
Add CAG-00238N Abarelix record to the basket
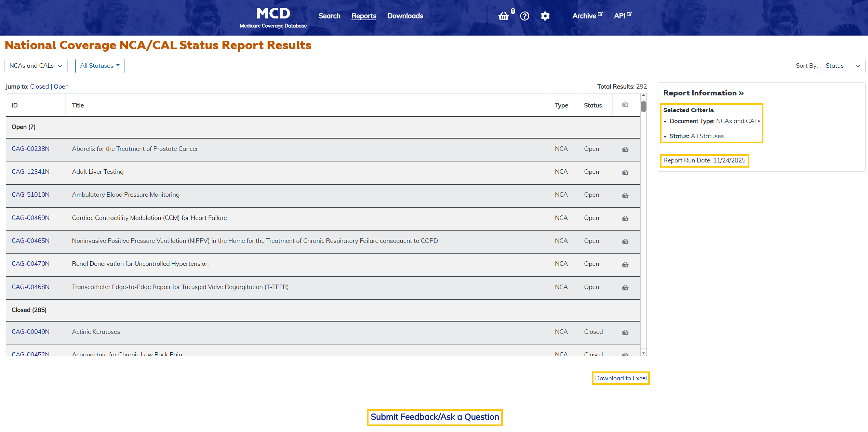pos(625,149)
